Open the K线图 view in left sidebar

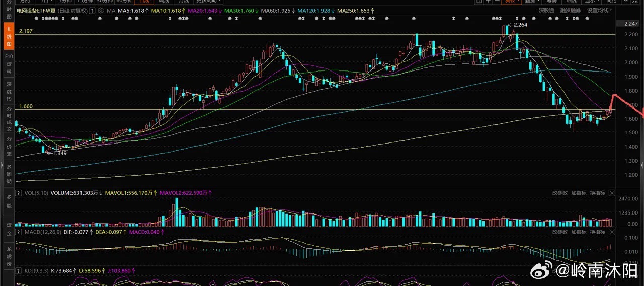point(9,37)
